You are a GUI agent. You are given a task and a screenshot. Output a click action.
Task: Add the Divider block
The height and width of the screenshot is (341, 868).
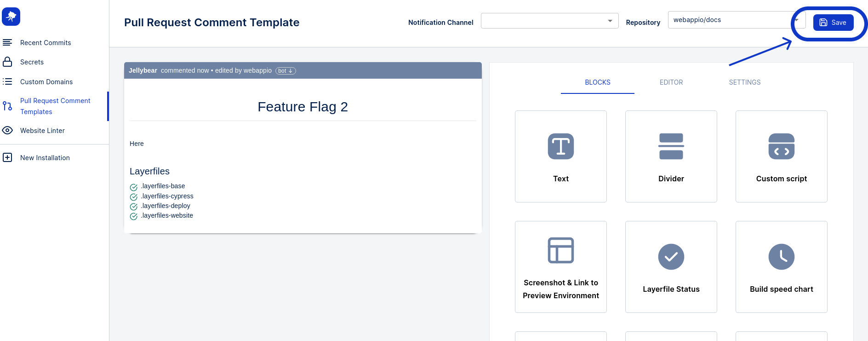pyautogui.click(x=671, y=156)
